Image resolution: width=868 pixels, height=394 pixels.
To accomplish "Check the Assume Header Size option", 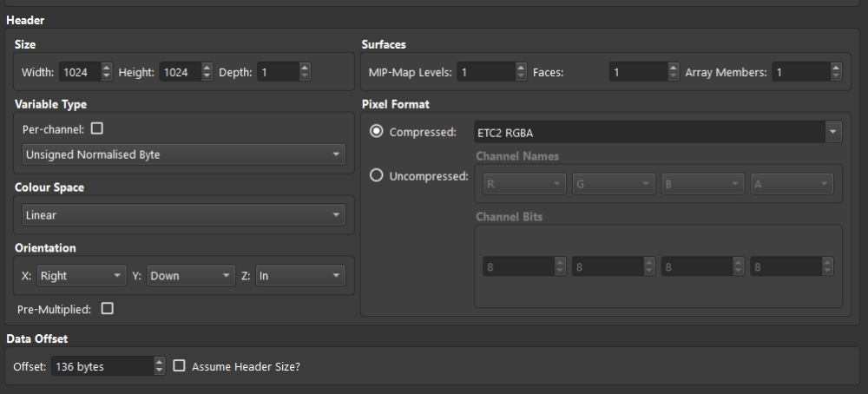I will tap(180, 366).
